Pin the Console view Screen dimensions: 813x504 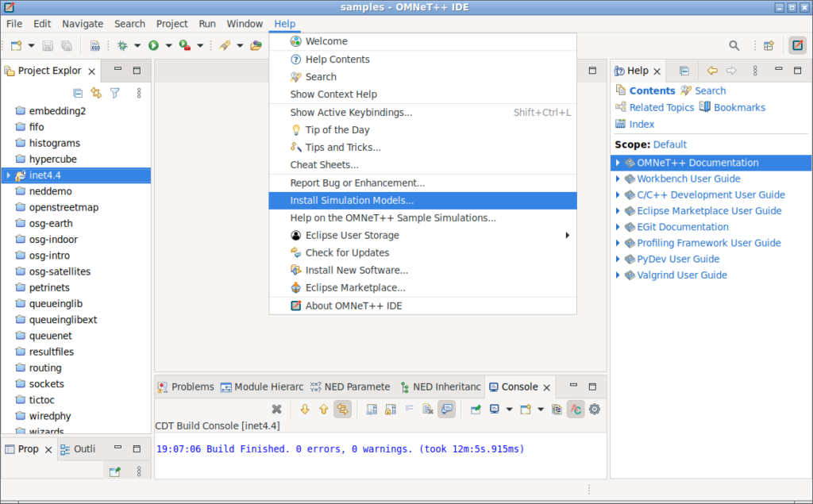tap(474, 409)
